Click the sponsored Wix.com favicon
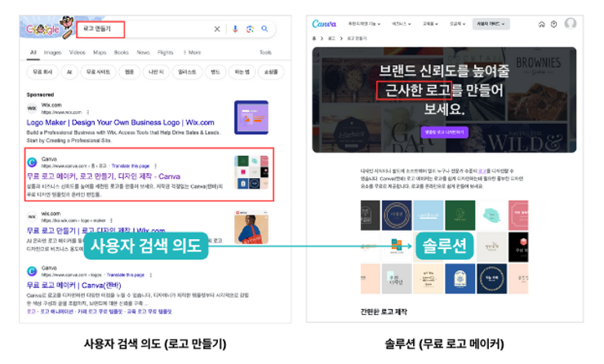This screenshot has height=364, width=604. (x=32, y=109)
